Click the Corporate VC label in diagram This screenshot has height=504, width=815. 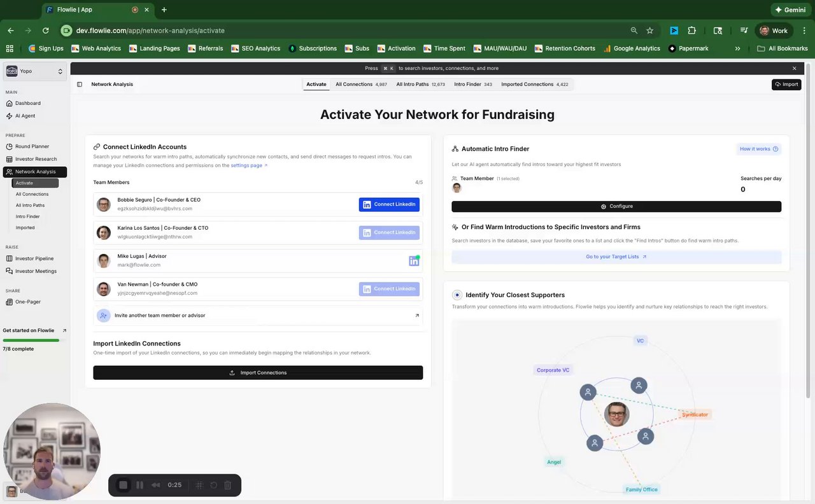[553, 370]
